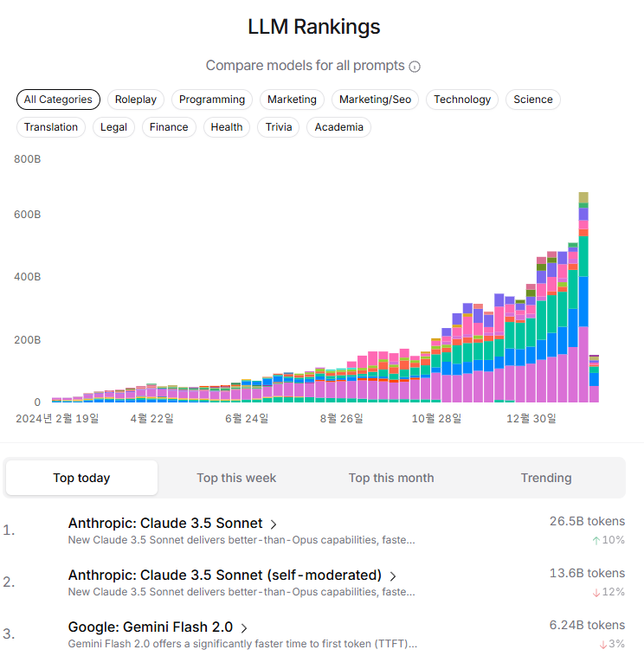Open the Top today tab
Screen dimensions: 644x656
coord(81,478)
